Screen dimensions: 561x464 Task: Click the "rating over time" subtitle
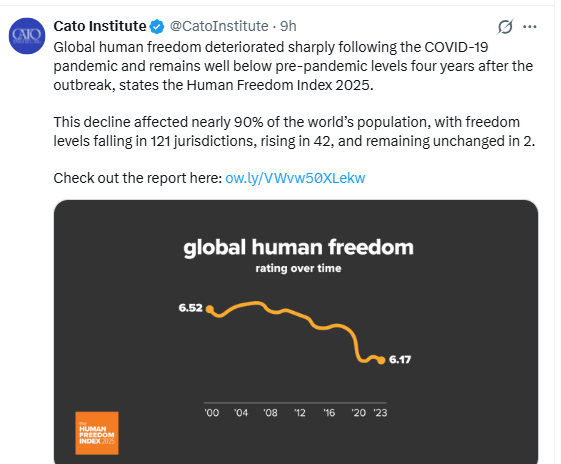point(298,268)
